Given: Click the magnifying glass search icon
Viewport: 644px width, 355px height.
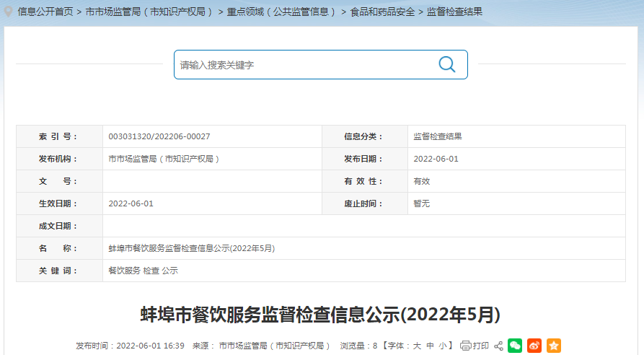Looking at the screenshot, I should (x=447, y=64).
